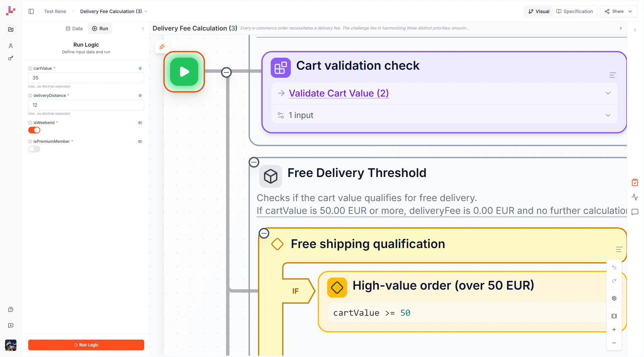The height and width of the screenshot is (357, 644).
Task: Click the isPremiumMember info icon
Action: pos(30,141)
